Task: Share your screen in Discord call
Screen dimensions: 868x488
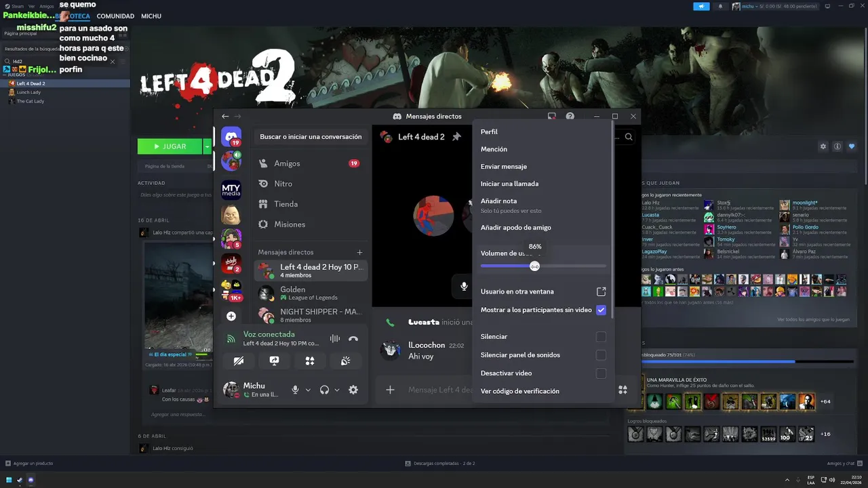Action: [274, 361]
